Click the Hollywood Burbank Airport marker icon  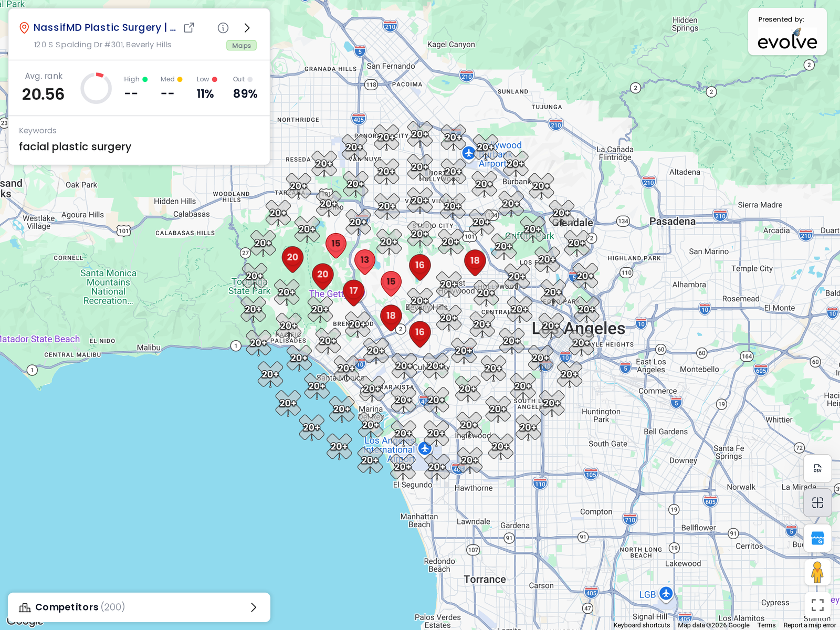point(468,153)
